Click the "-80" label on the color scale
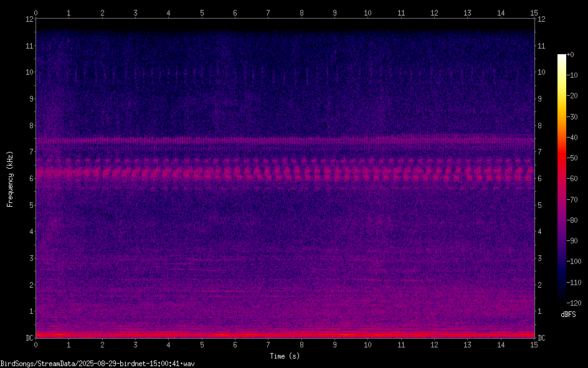This screenshot has height=368, width=588. click(572, 220)
